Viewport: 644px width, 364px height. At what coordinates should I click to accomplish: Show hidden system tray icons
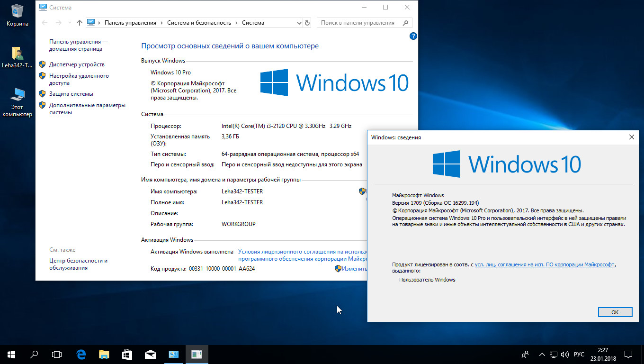click(x=542, y=354)
